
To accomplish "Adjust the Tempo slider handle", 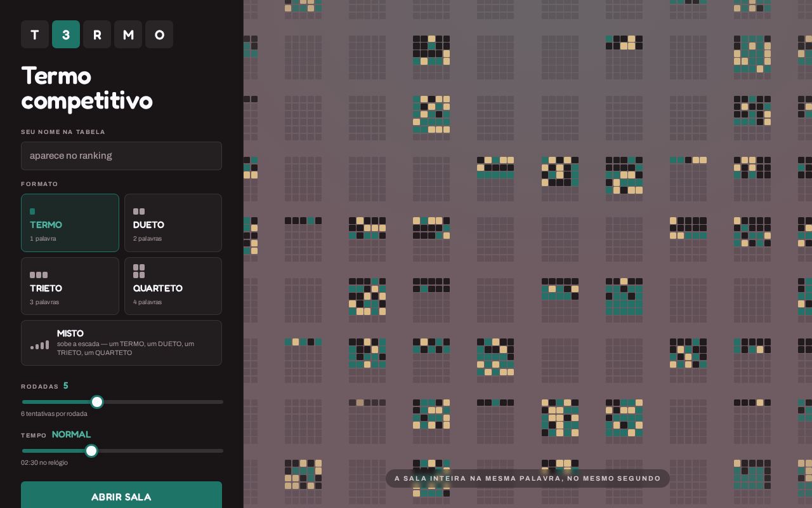I will (x=91, y=451).
